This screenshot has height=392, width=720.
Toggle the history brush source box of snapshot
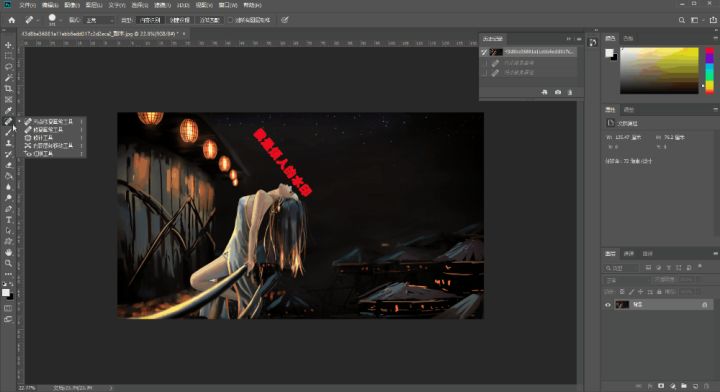(x=484, y=52)
